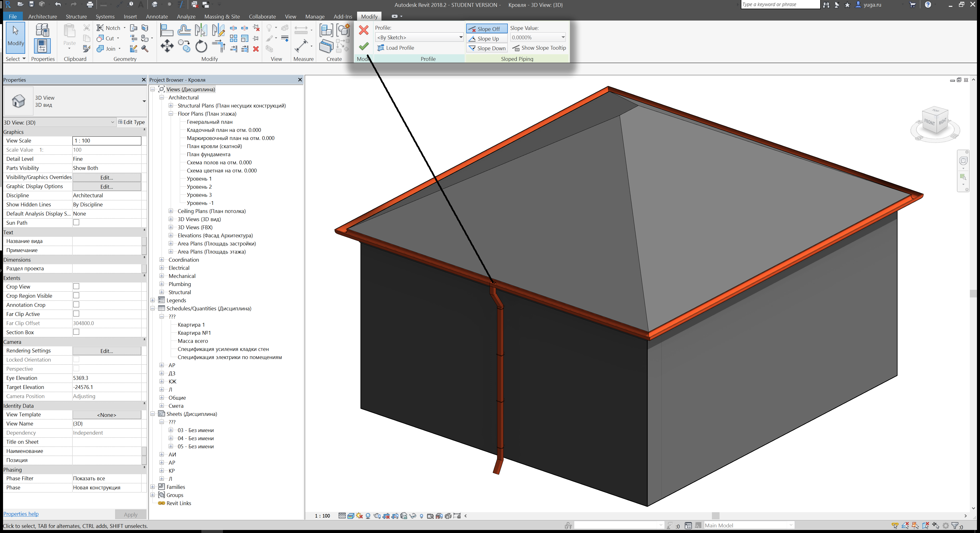The image size is (980, 533).
Task: Click Edit for Visibility/Graphics Overrides
Action: click(x=107, y=177)
